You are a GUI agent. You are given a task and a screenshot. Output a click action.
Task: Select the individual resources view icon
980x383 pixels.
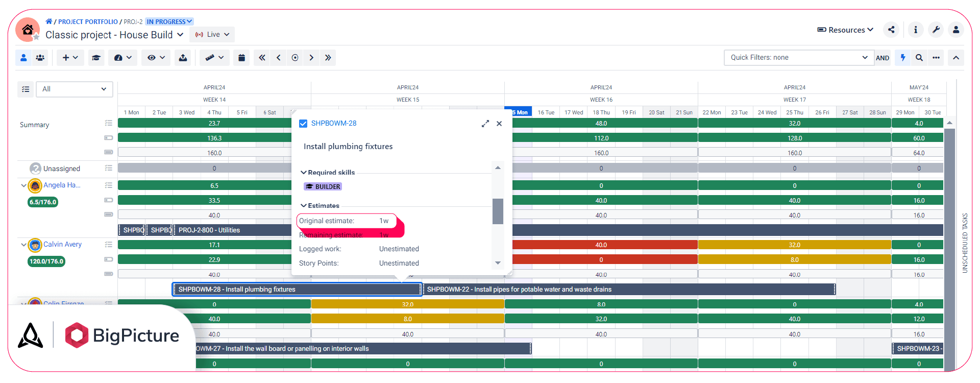pyautogui.click(x=23, y=58)
